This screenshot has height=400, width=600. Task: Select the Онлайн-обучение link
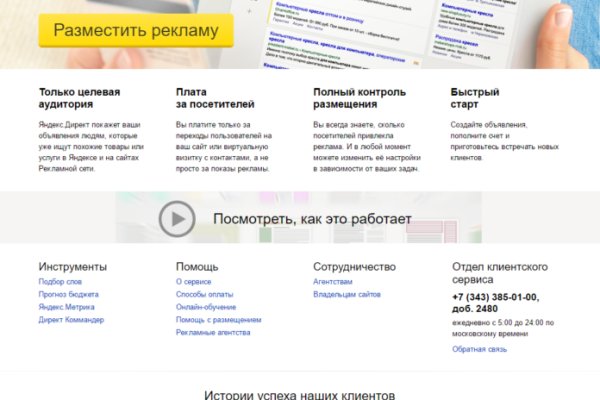pos(207,307)
